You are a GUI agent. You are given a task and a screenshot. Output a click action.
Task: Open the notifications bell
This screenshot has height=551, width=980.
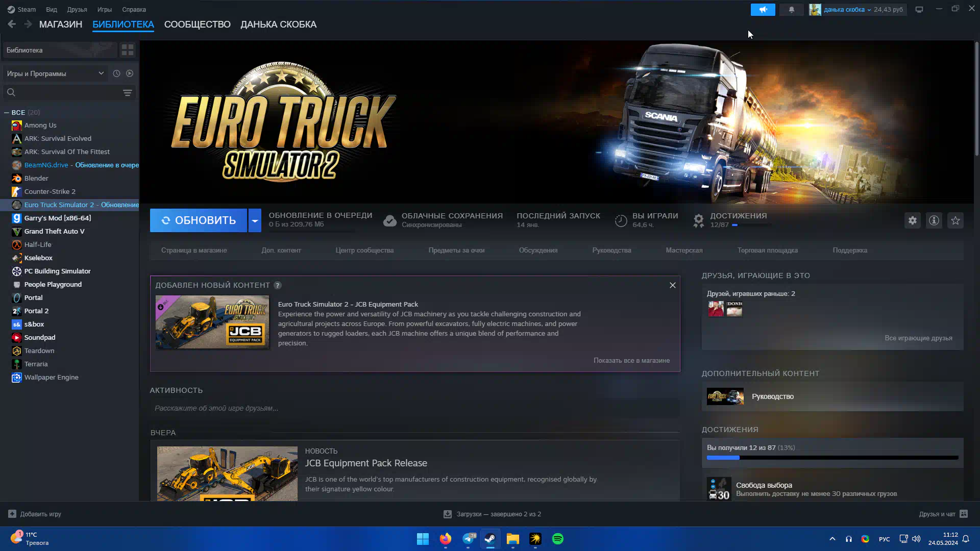click(791, 10)
